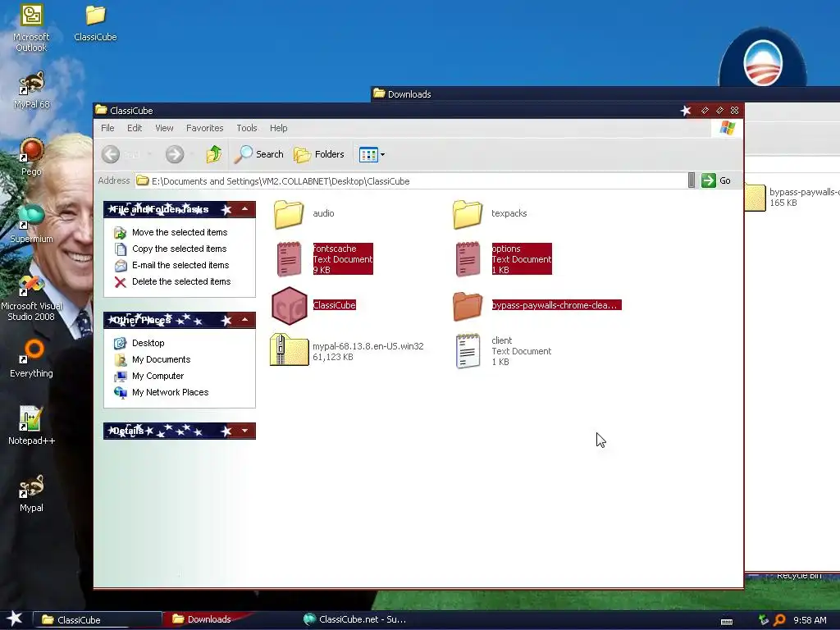840x630 pixels.
Task: Expand the address bar dropdown
Action: point(692,180)
